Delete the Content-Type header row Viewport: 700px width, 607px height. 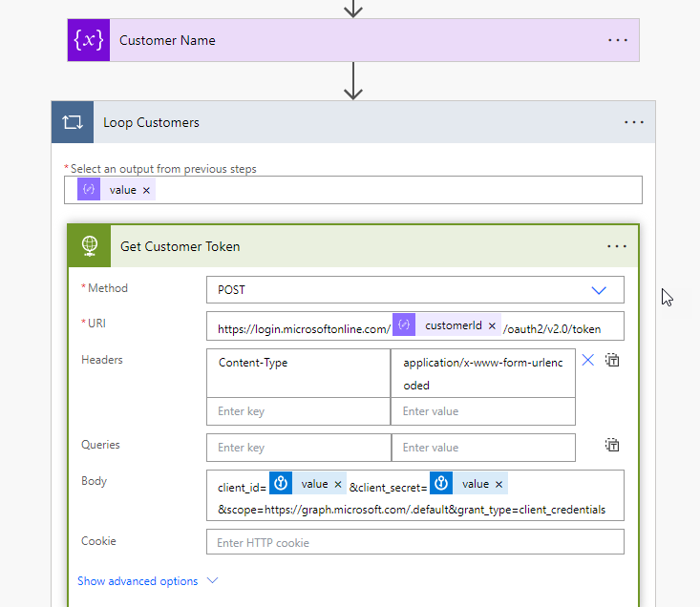(588, 360)
